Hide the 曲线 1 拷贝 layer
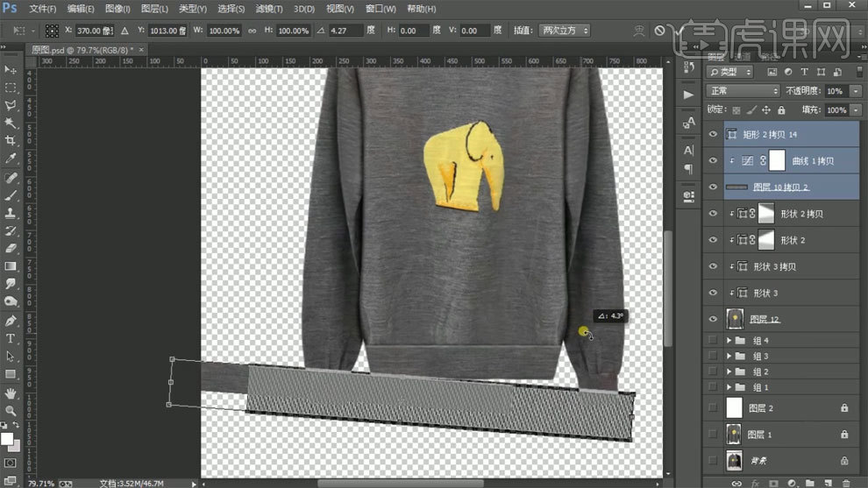Viewport: 868px width, 488px height. 713,161
